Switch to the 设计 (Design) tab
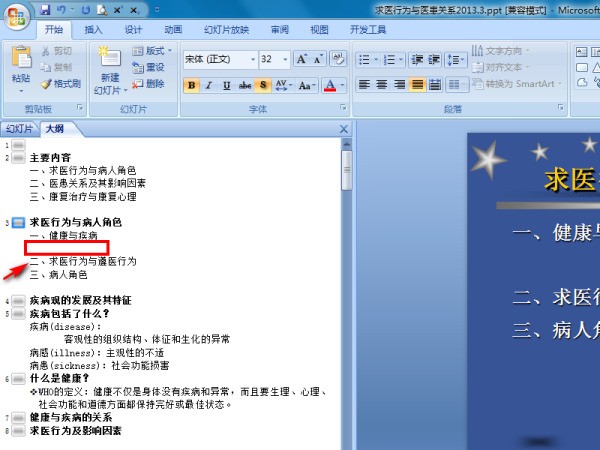 point(133,30)
